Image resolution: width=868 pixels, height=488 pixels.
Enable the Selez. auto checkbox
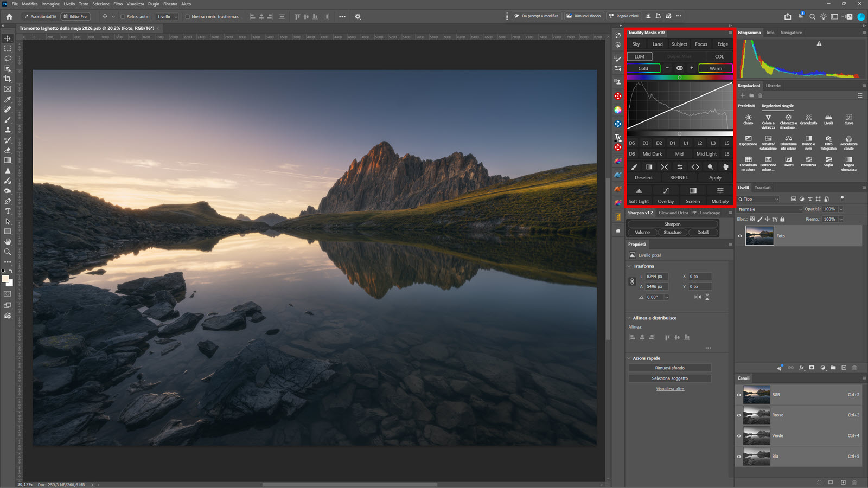123,17
